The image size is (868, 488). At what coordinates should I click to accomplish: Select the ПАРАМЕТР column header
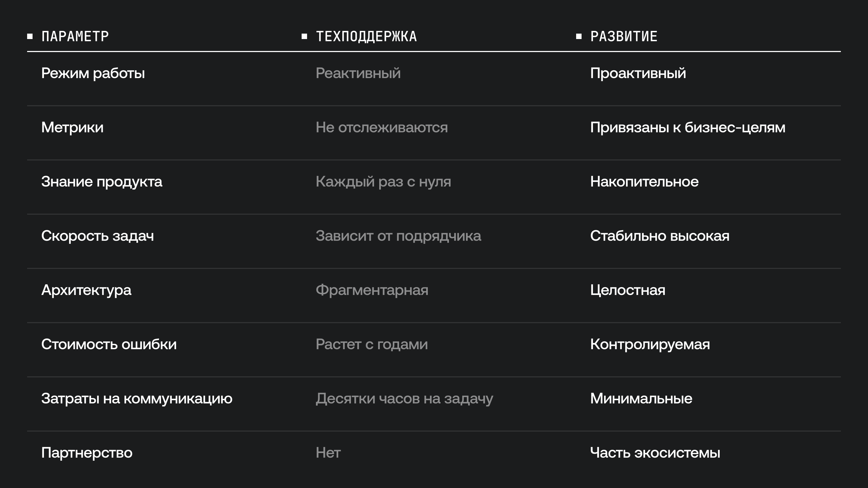(x=75, y=36)
